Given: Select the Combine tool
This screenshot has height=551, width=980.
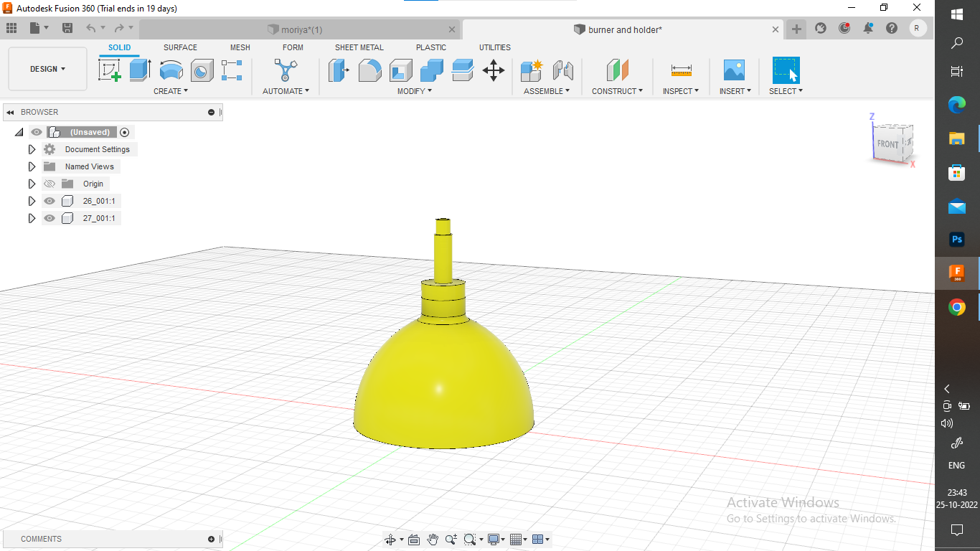Looking at the screenshot, I should coord(432,70).
